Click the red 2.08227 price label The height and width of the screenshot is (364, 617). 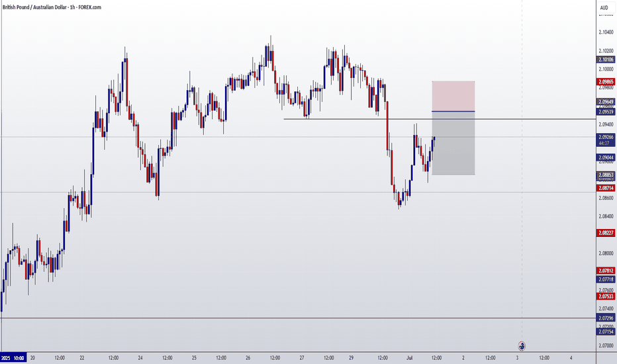(x=606, y=232)
